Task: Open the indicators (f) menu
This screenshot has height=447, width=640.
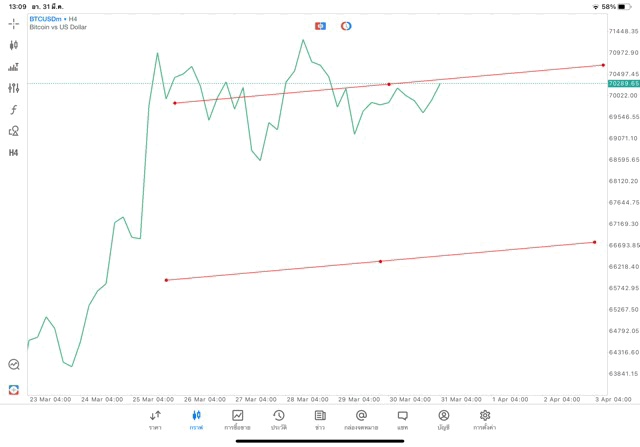Action: click(14, 110)
